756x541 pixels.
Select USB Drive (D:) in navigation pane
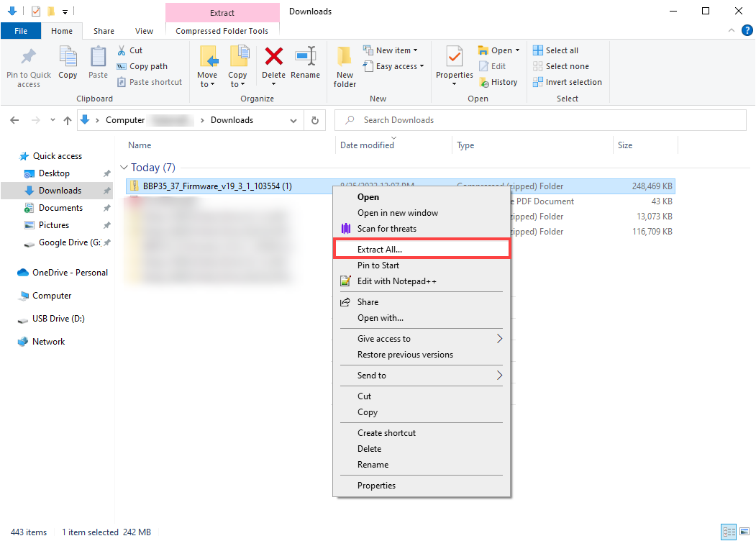(x=58, y=319)
